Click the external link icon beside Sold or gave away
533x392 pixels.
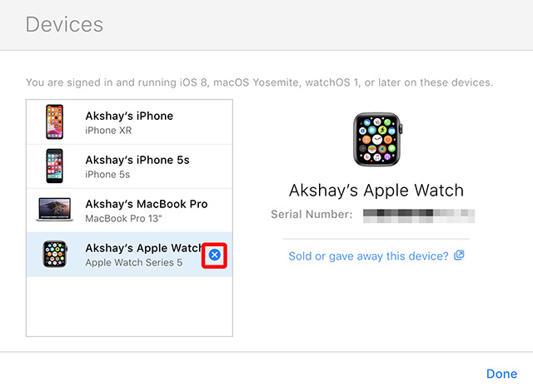click(x=459, y=256)
